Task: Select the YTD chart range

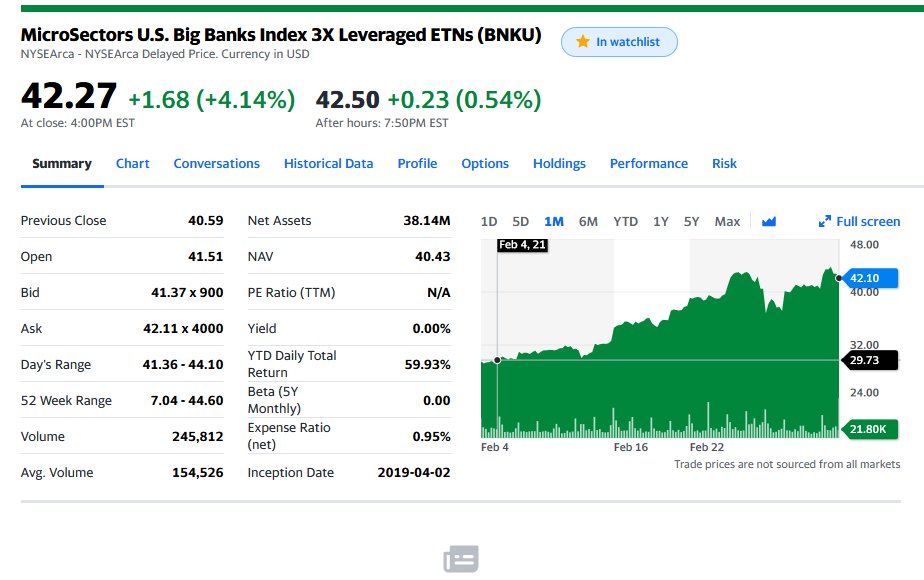Action: [625, 222]
